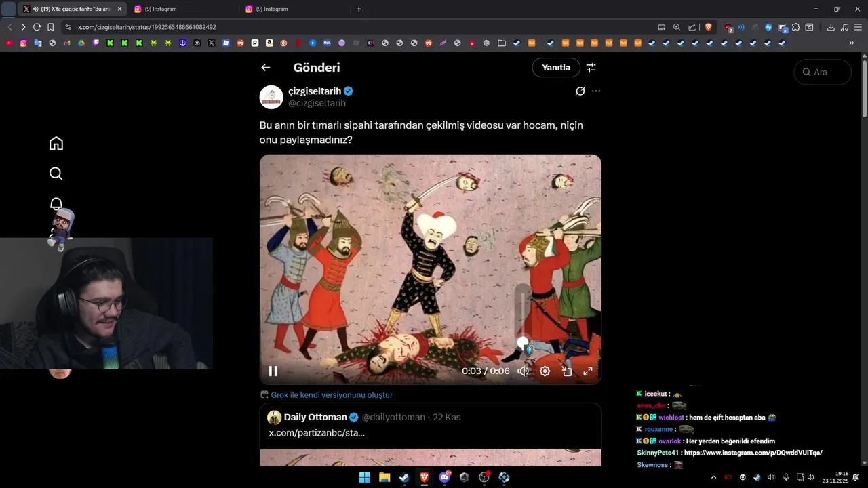Bookmark this page
This screenshot has height=488, width=868.
(x=51, y=27)
